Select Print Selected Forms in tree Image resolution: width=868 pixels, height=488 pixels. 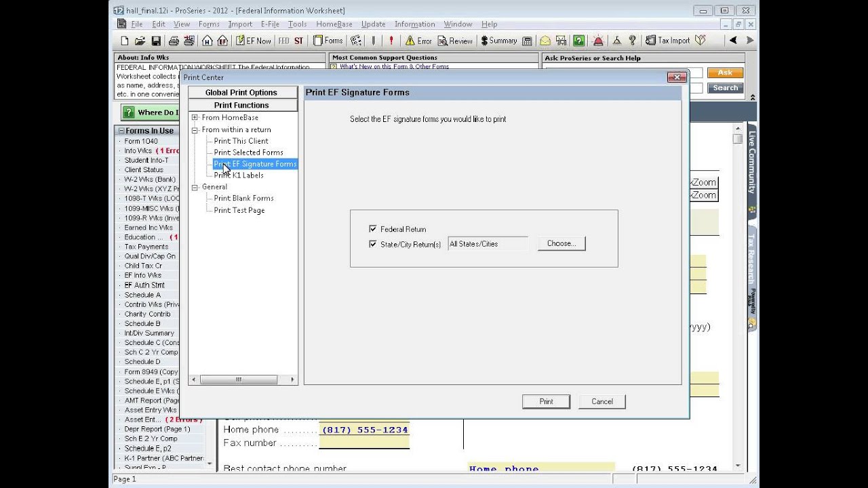248,152
